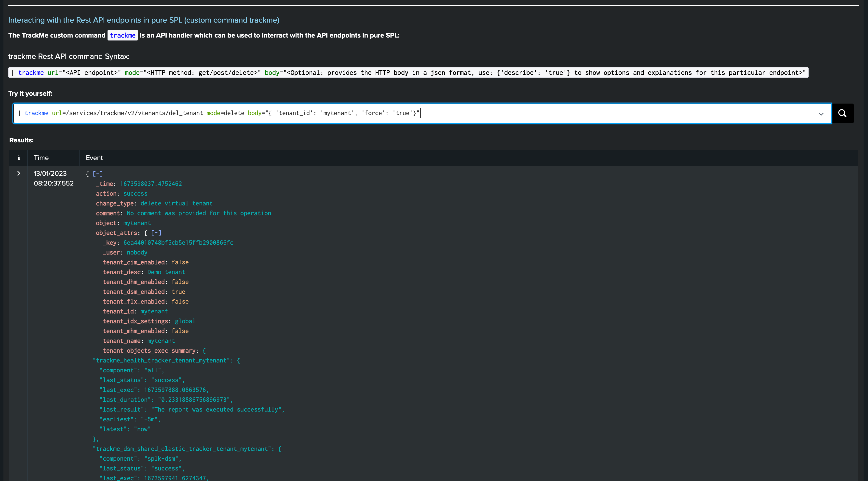Click the "component": "all" line
This screenshot has width=868, height=481.
click(132, 370)
